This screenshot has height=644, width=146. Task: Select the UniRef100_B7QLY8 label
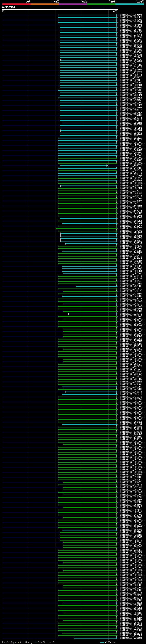(131, 228)
